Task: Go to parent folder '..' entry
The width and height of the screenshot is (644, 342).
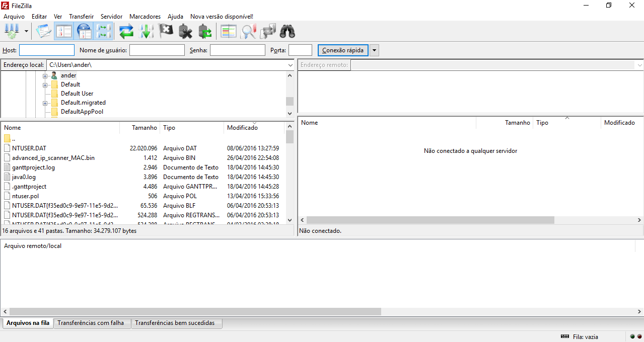Action: click(x=143, y=138)
